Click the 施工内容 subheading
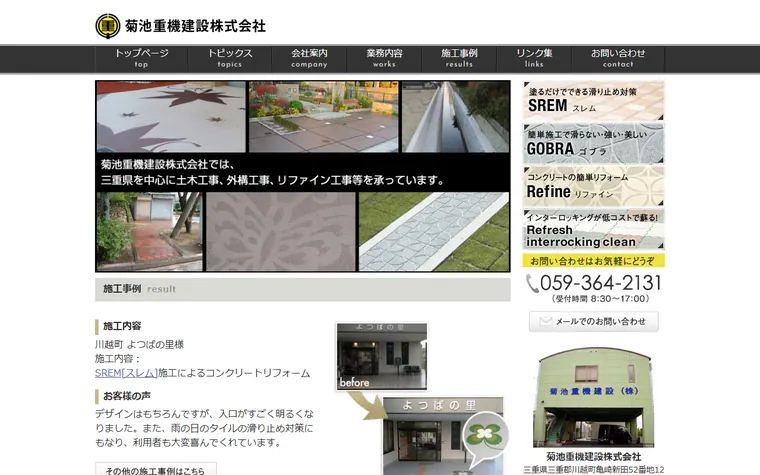This screenshot has height=475, width=760. 122,326
